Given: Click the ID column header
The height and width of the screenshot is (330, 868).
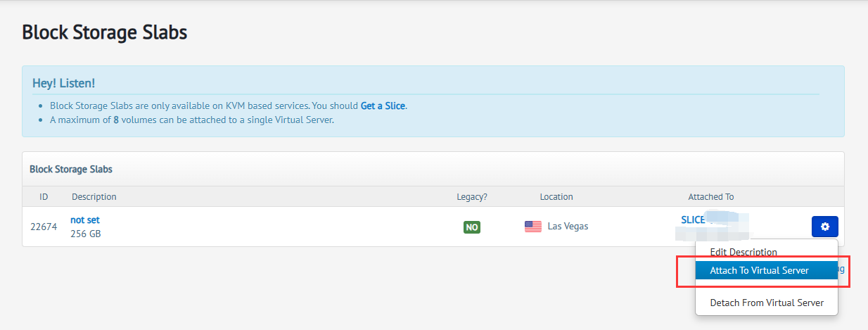Looking at the screenshot, I should point(44,197).
